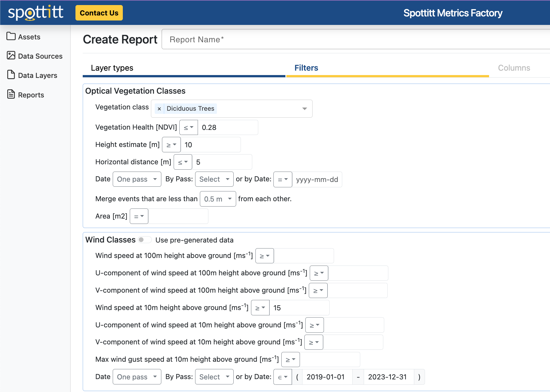
Task: Switch to the Layer types tab
Action: [112, 68]
